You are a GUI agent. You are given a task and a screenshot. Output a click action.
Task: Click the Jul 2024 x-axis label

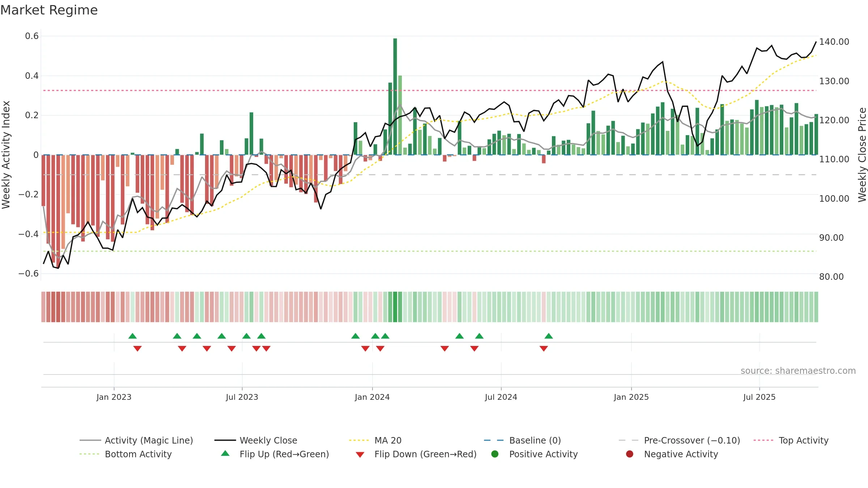click(501, 397)
